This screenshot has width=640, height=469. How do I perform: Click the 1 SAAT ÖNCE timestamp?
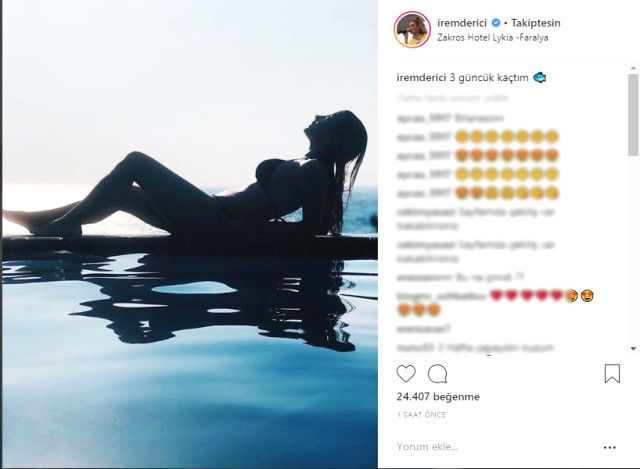coord(422,414)
